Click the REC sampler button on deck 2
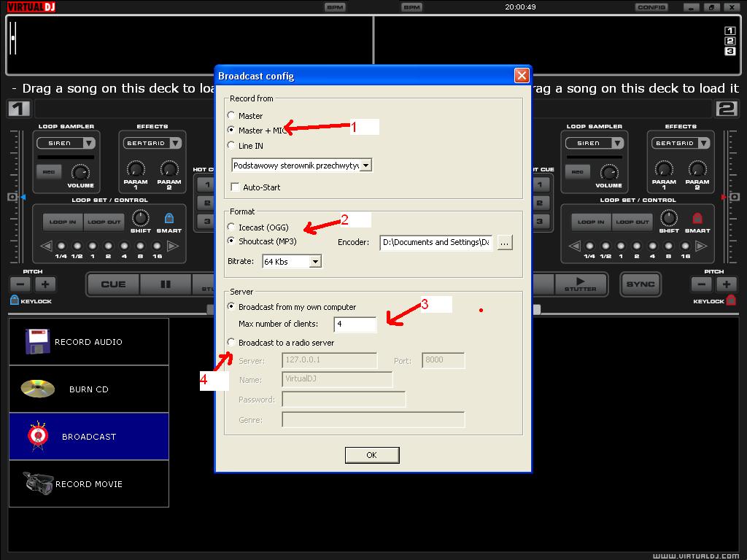The height and width of the screenshot is (560, 747). (x=578, y=172)
